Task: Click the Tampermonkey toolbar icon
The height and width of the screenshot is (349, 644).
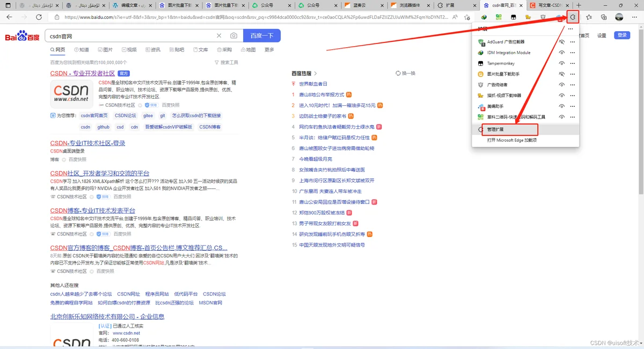Action: click(x=513, y=17)
